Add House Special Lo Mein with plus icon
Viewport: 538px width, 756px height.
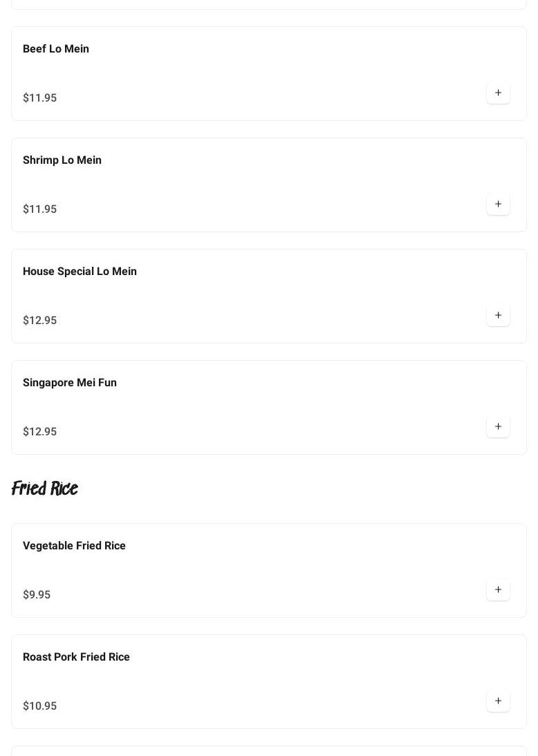pyautogui.click(x=498, y=315)
